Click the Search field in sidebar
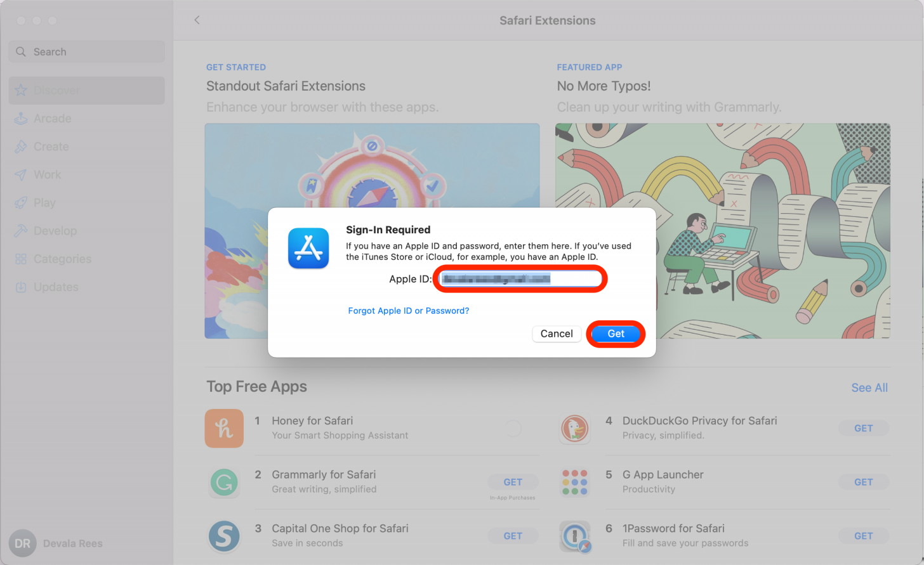The image size is (924, 565). click(87, 52)
